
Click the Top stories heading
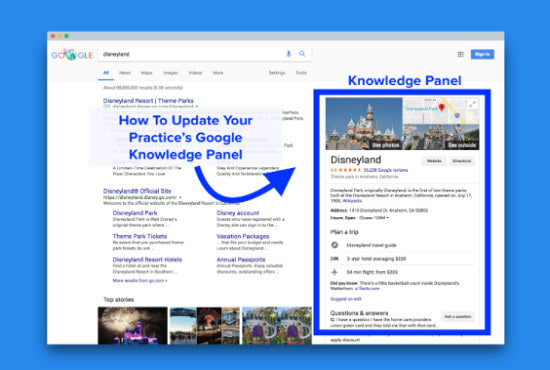[119, 300]
